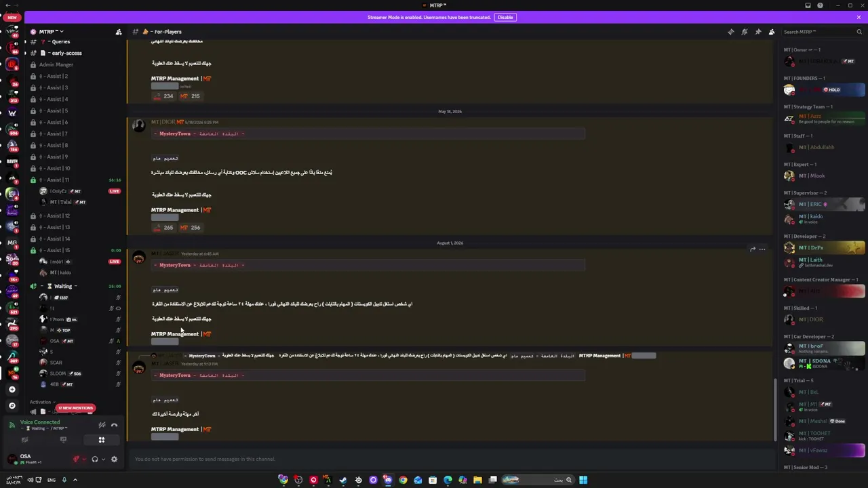
Task: Join the Assist | 11 voice channel
Action: (75, 180)
